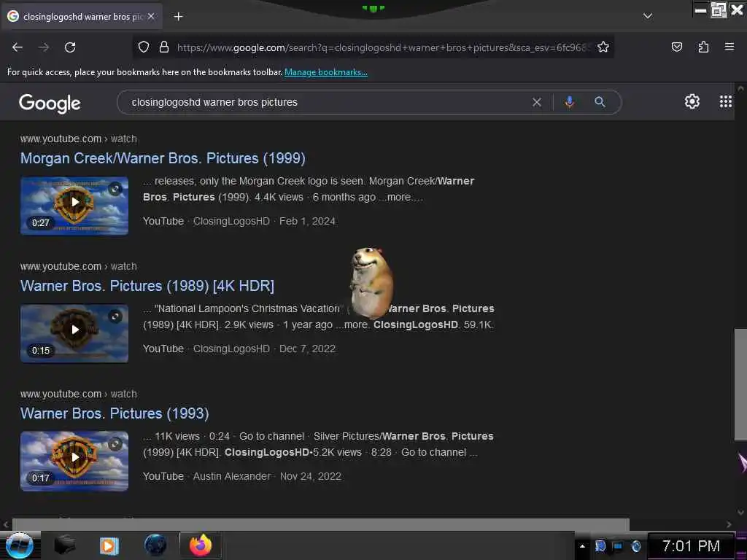Open Warner Bros. Pictures (1989) [4K HDR] result
This screenshot has width=747, height=560.
click(147, 286)
